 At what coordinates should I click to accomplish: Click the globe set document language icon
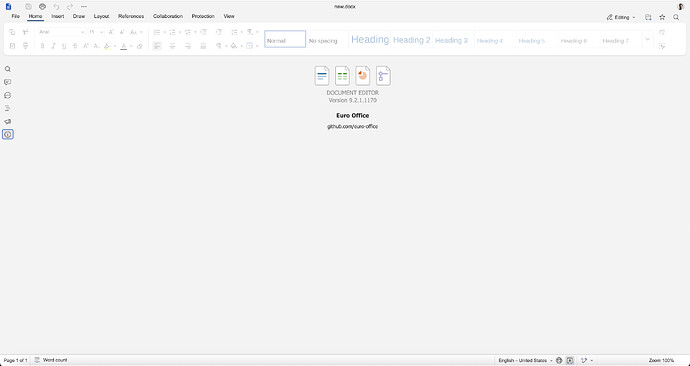pos(559,360)
